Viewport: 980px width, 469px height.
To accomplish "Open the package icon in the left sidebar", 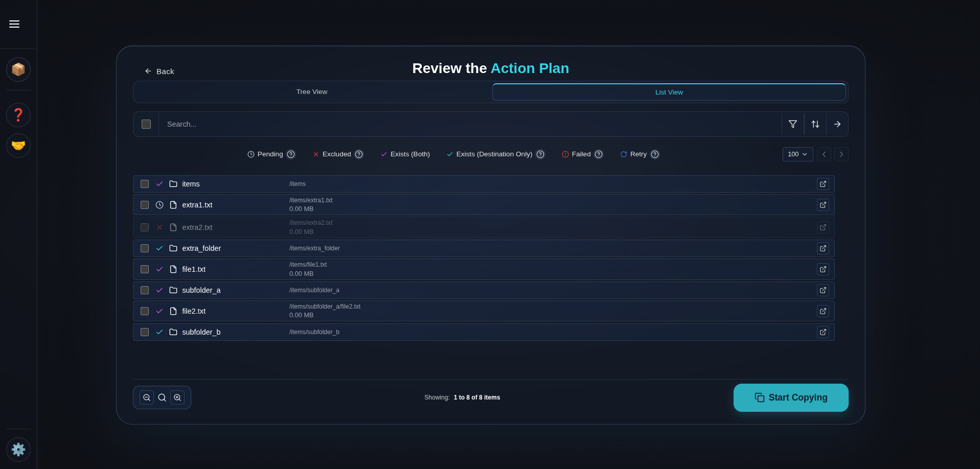I will coord(18,69).
